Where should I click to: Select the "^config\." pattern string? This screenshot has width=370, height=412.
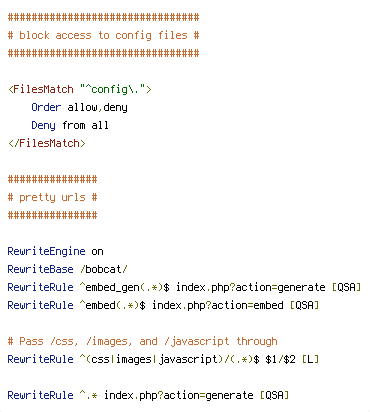[x=113, y=89]
